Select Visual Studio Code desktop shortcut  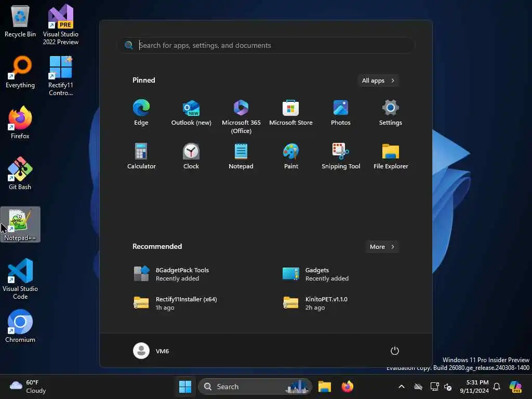(x=20, y=279)
